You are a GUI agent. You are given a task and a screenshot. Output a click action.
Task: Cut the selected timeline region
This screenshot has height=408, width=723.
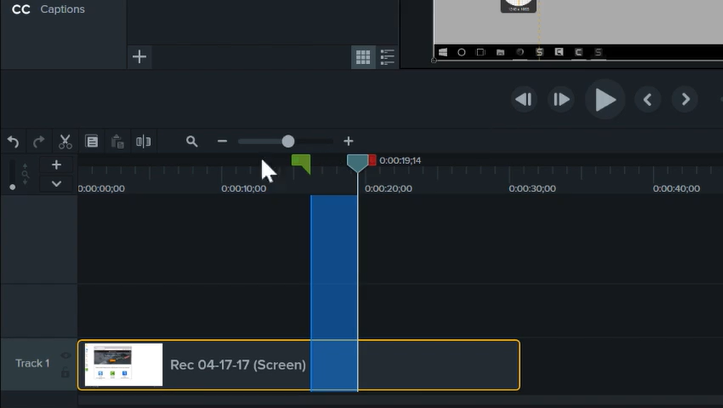point(65,142)
